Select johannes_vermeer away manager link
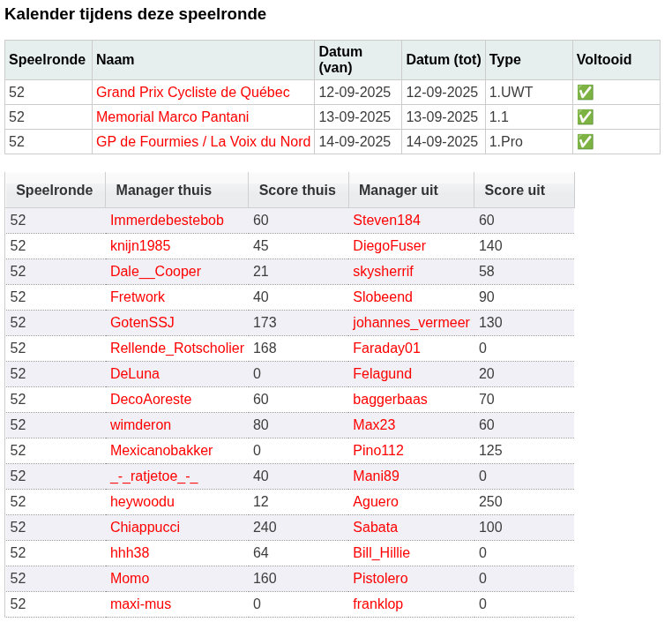The width and height of the screenshot is (672, 622). [x=411, y=323]
